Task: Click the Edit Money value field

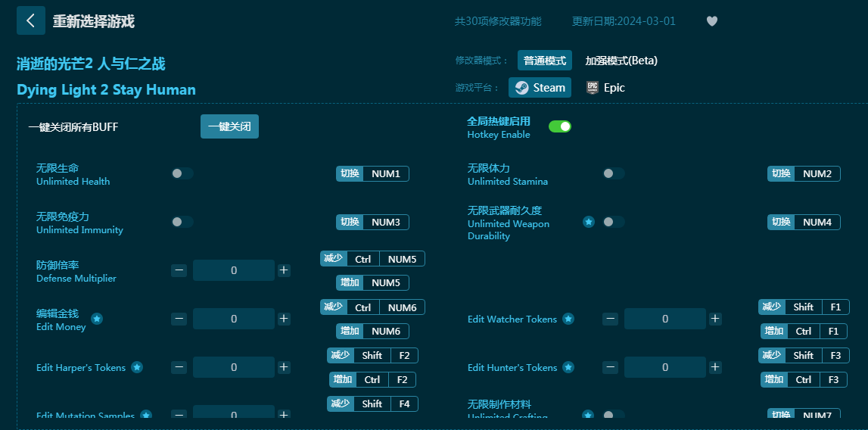Action: [234, 319]
